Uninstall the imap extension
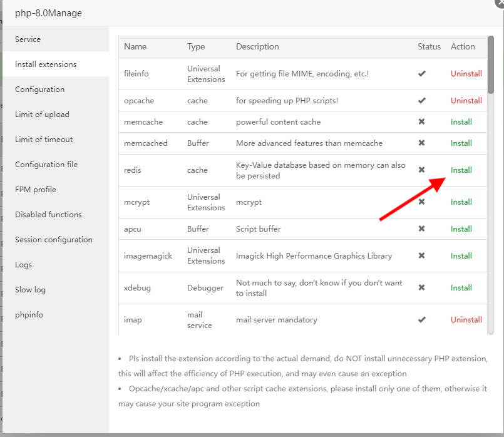504x437 pixels. pos(466,320)
